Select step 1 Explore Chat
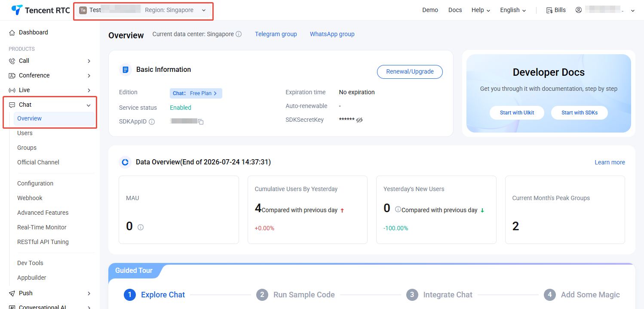This screenshot has width=644, height=309. 155,295
